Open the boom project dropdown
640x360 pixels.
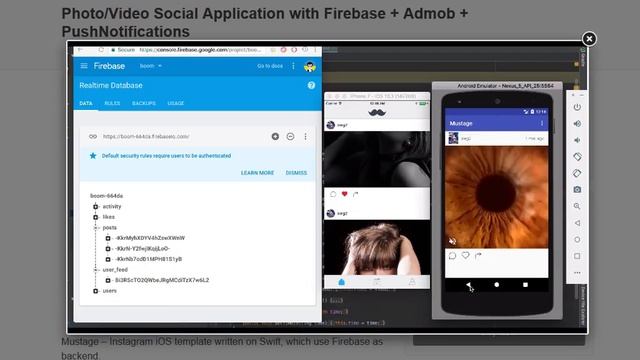[x=151, y=66]
